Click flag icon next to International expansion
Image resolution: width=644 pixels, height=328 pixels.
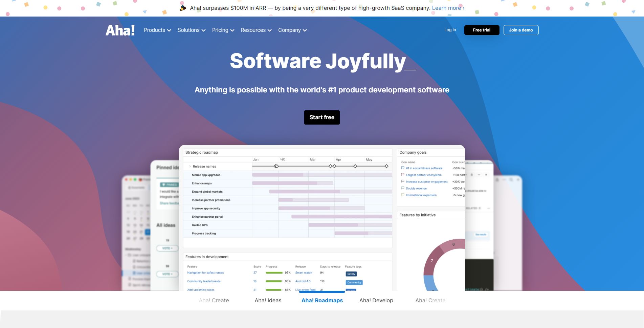(x=403, y=195)
